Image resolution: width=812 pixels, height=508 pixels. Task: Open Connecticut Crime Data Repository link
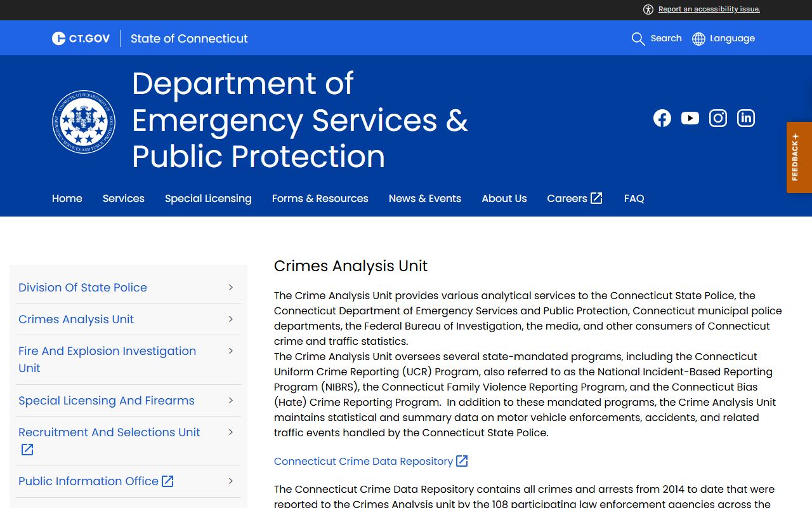363,461
